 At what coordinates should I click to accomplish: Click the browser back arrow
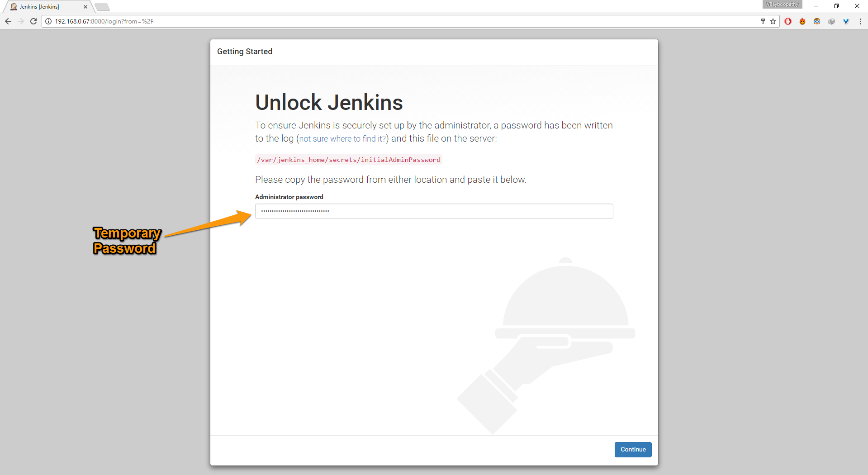8,21
